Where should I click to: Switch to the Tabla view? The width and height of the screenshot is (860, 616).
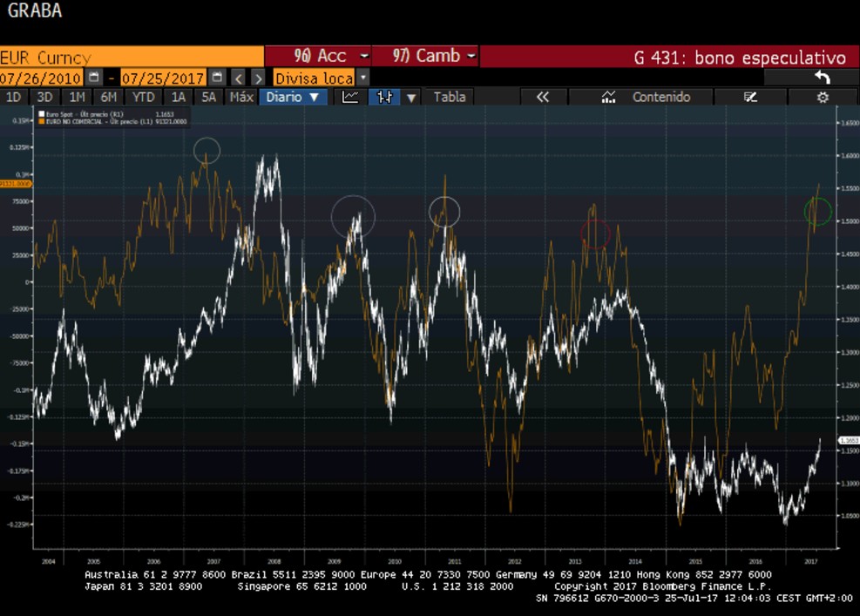coord(450,97)
